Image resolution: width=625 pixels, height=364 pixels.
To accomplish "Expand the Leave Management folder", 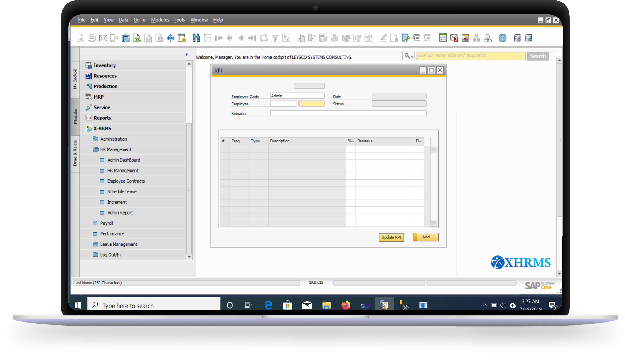I will [118, 244].
